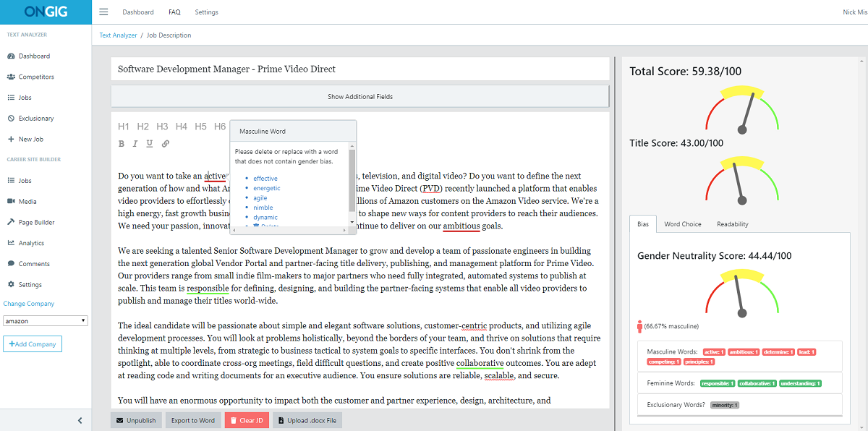Insert a hyperlink with the link icon
The width and height of the screenshot is (868, 431).
point(166,144)
